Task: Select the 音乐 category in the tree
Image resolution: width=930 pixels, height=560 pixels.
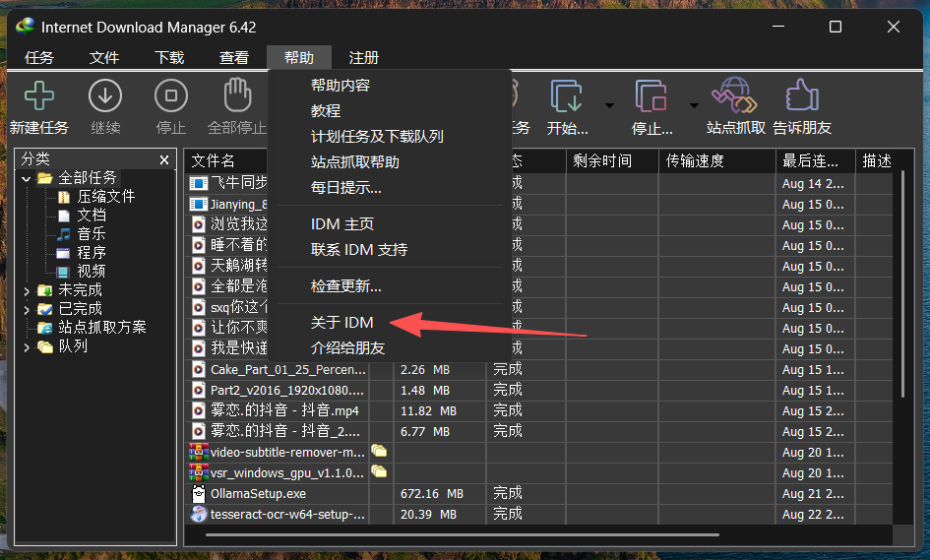Action: coord(92,233)
